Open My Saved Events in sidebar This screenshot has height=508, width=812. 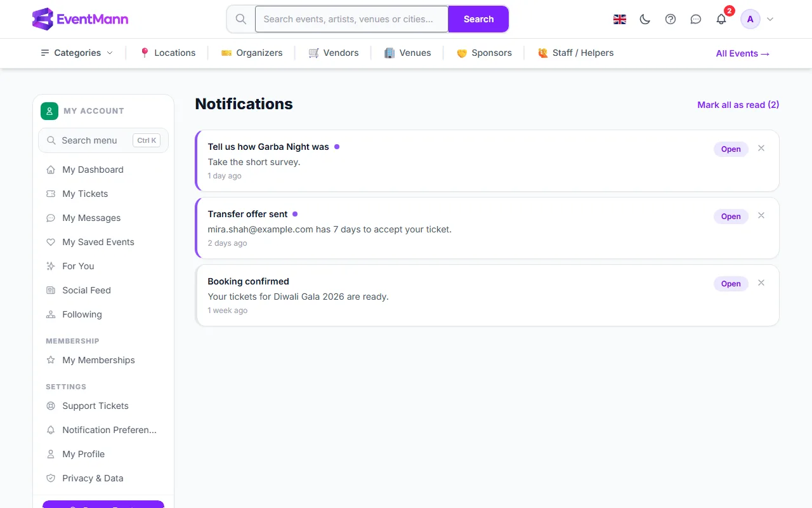point(103,242)
